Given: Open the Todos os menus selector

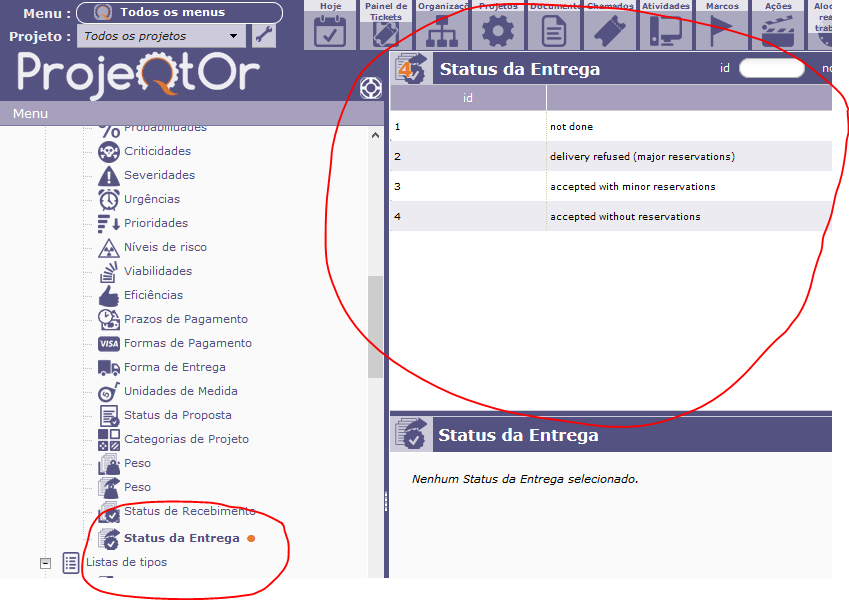Looking at the screenshot, I should [x=179, y=12].
